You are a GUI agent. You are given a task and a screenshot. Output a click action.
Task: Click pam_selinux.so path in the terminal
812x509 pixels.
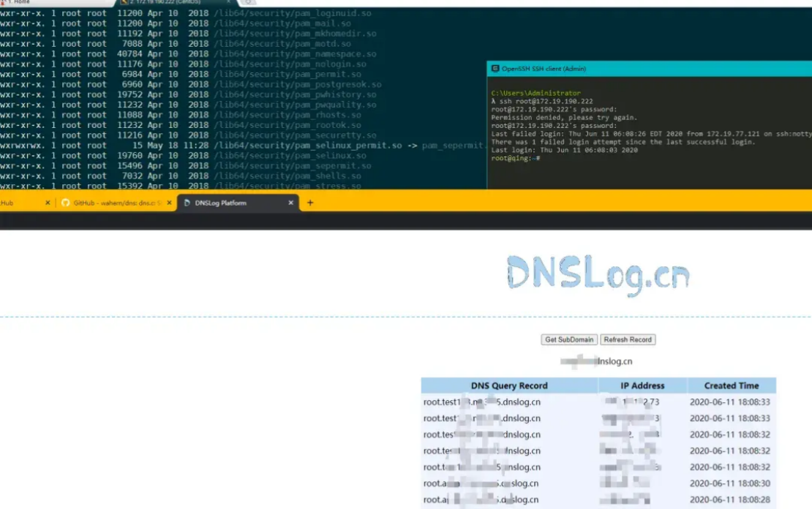pos(290,156)
